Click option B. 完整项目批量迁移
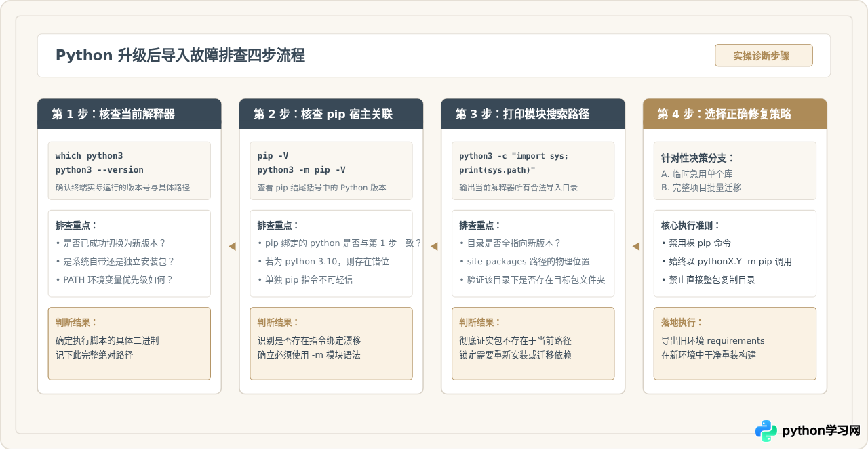The width and height of the screenshot is (868, 450). [x=701, y=187]
